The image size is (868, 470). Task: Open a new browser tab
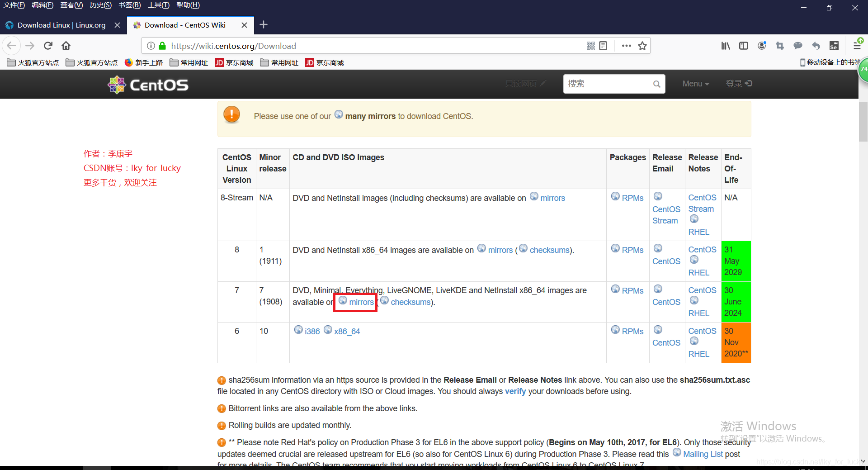click(264, 24)
